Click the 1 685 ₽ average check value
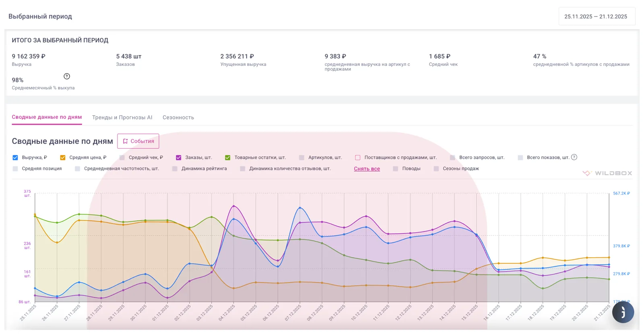The width and height of the screenshot is (644, 334). (440, 56)
